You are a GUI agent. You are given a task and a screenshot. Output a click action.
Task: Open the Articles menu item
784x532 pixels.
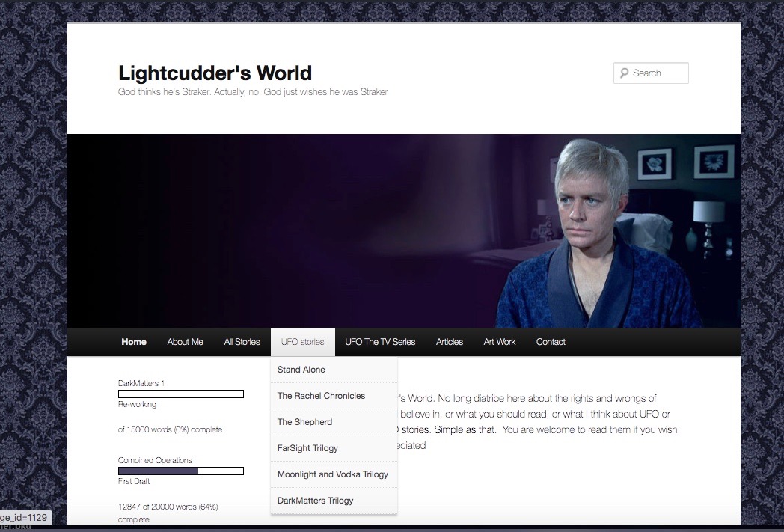(x=449, y=342)
